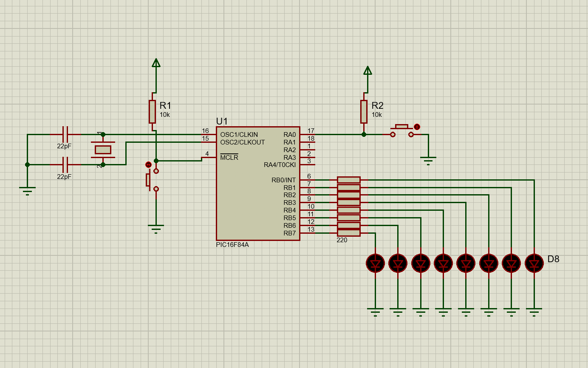The height and width of the screenshot is (368, 588).
Task: Click the PIC16F84A part name text
Action: click(x=232, y=245)
